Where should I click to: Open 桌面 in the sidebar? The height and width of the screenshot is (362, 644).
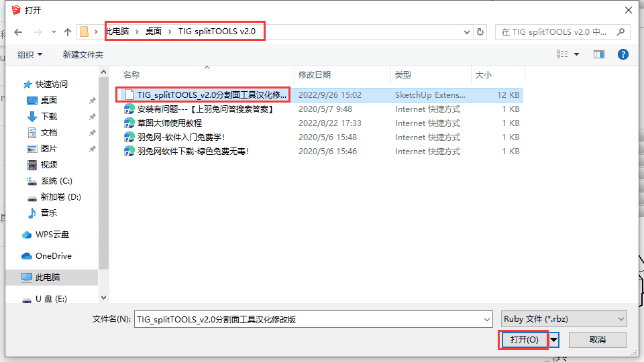(49, 100)
